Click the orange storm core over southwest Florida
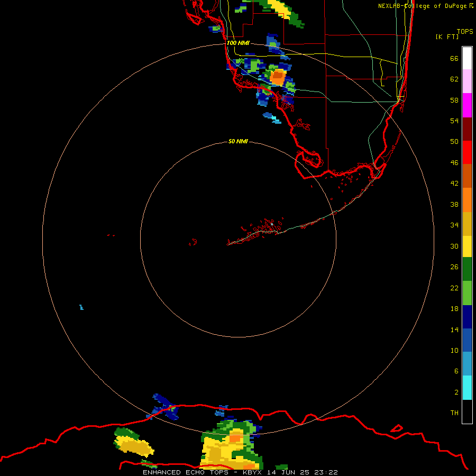 coord(278,77)
